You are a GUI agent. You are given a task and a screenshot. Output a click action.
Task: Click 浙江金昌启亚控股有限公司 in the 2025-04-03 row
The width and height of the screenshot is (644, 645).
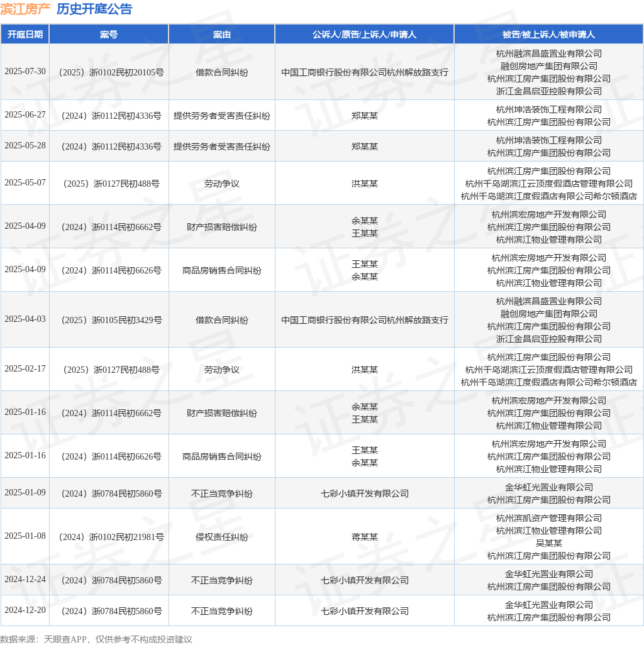[x=549, y=339]
